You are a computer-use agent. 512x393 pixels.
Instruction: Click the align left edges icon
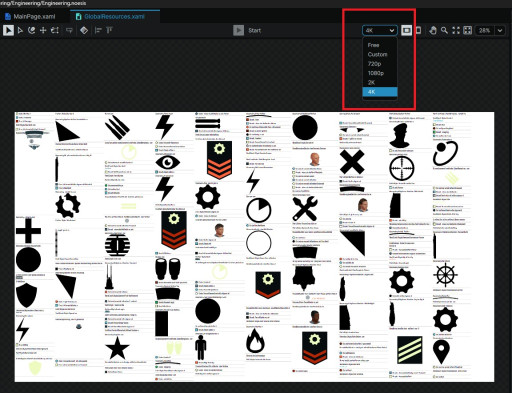click(x=98, y=30)
